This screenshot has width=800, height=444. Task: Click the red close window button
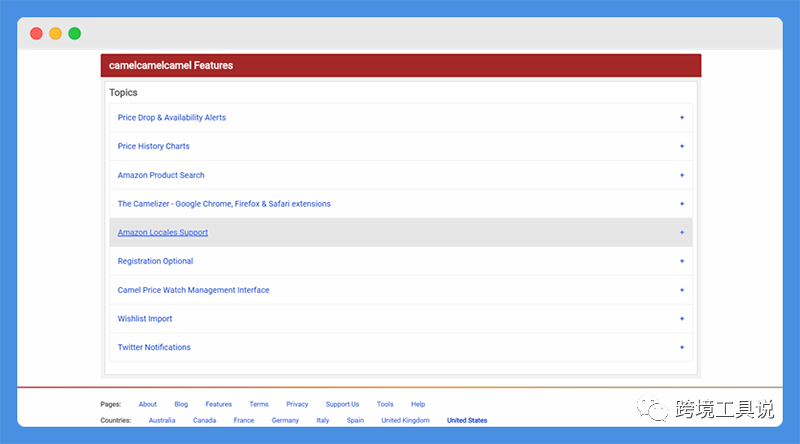[36, 34]
